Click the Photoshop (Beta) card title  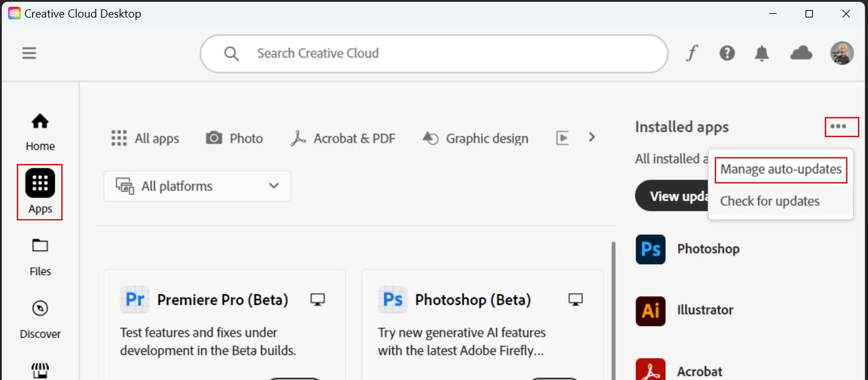[x=473, y=300]
